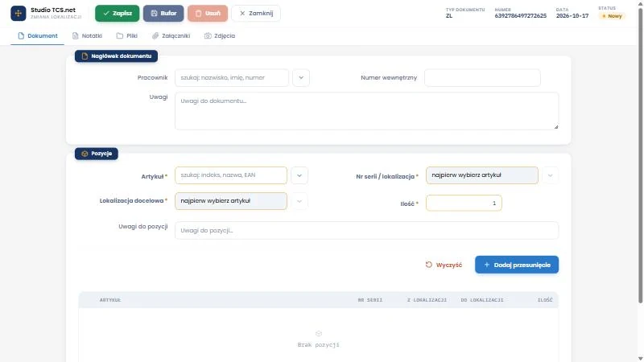Click Dodaj przesunięcie button
The width and height of the screenshot is (644, 362).
tap(517, 265)
